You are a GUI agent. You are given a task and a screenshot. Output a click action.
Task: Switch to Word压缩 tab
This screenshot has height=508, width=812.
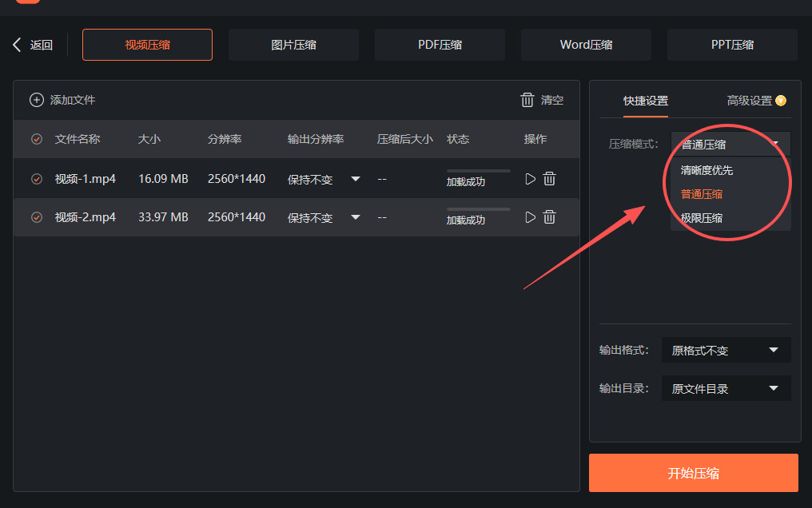click(586, 45)
